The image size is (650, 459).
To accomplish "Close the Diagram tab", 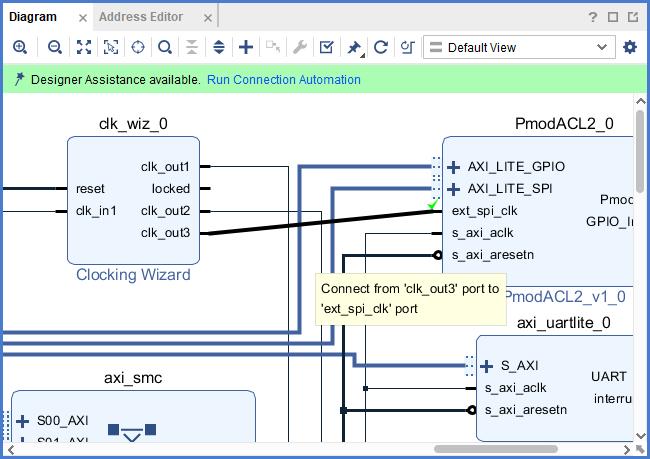I will point(83,18).
